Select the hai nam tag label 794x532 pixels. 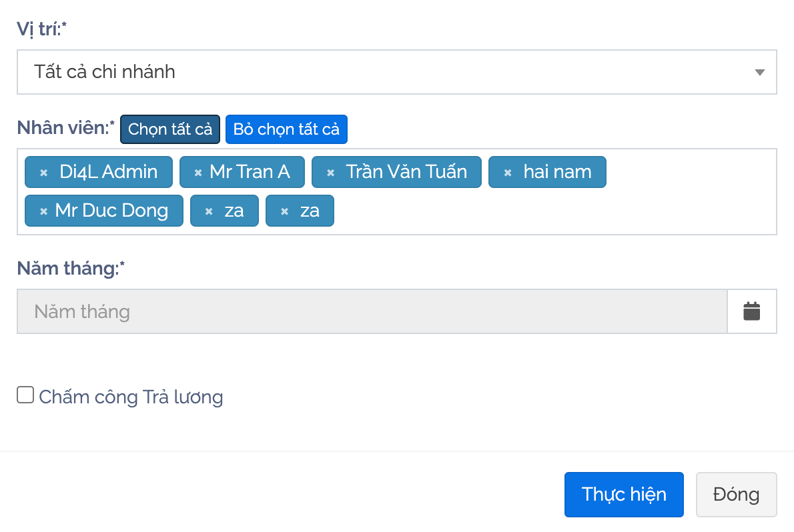point(557,172)
